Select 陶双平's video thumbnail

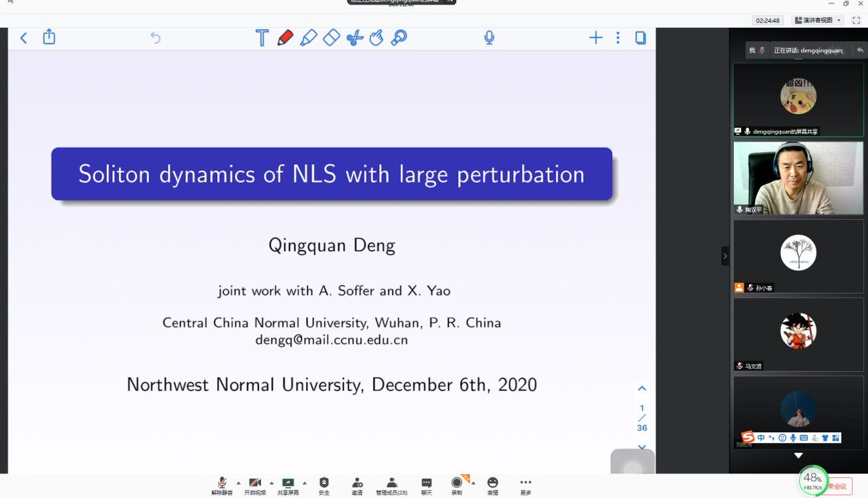[x=798, y=177]
